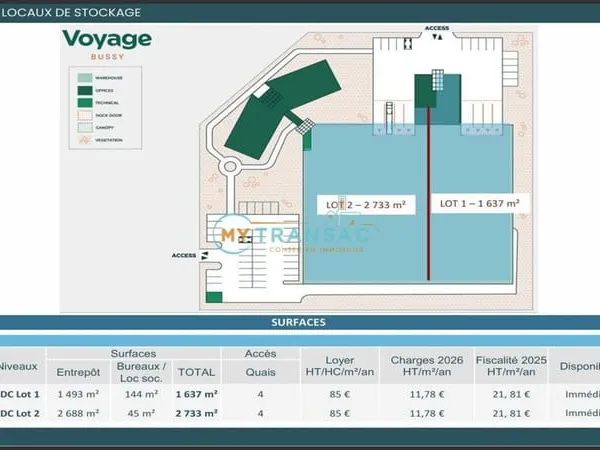Click the dark red lot divider line
600x450 pixels.
pyautogui.click(x=429, y=193)
